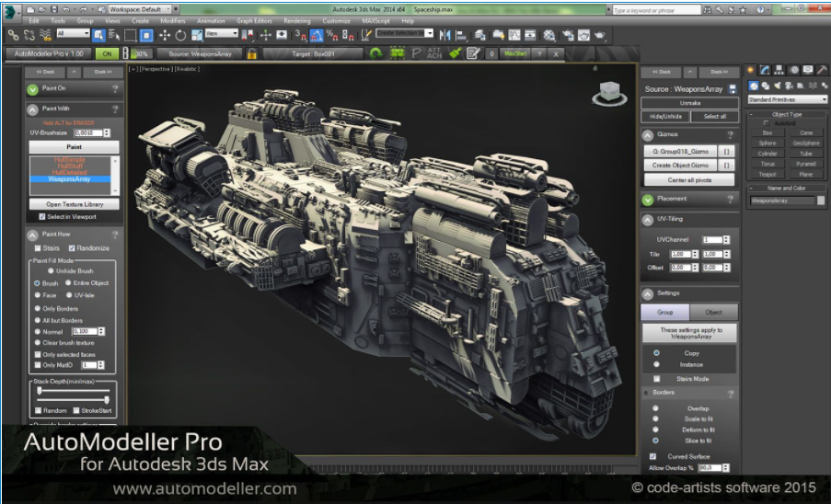Open the Modifiers menu
831x504 pixels.
(x=173, y=20)
